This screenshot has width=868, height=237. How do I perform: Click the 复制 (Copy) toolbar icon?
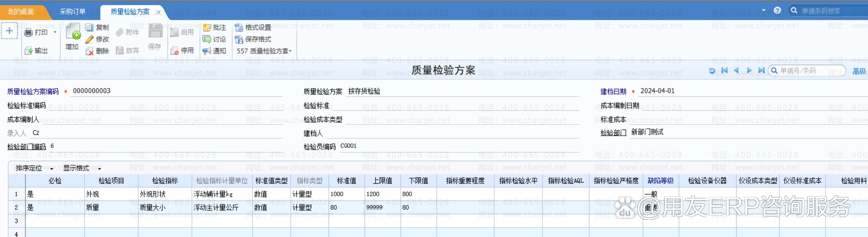[89, 27]
